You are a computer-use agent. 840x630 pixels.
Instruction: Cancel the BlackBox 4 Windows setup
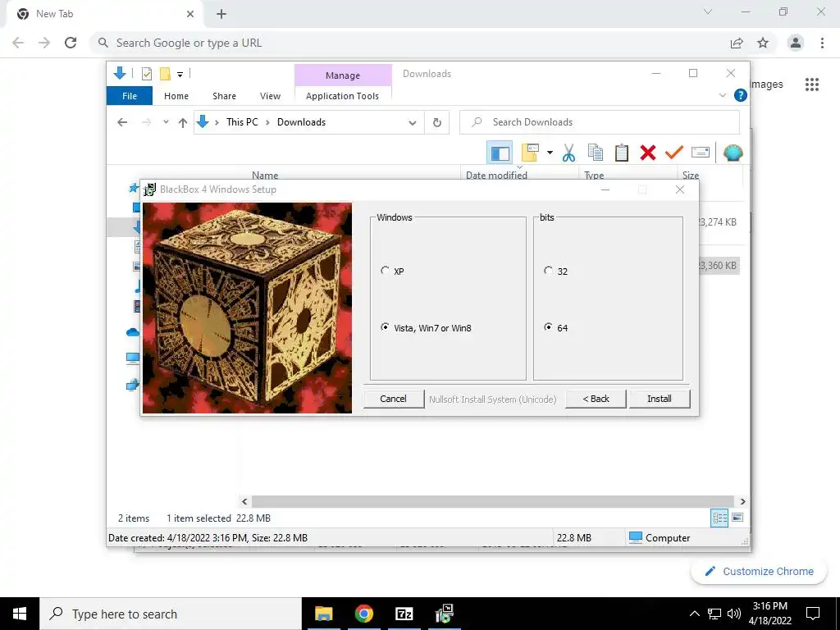[393, 399]
